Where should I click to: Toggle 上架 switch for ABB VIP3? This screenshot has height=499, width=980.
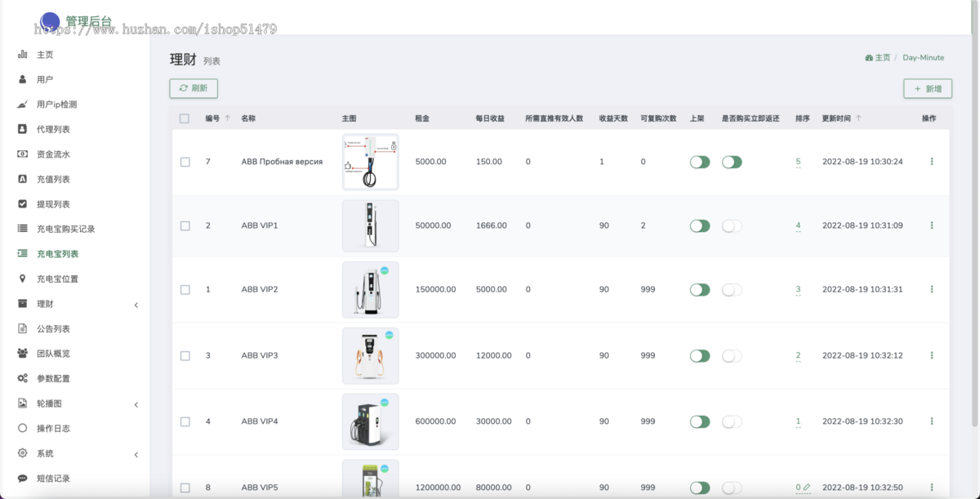[700, 355]
